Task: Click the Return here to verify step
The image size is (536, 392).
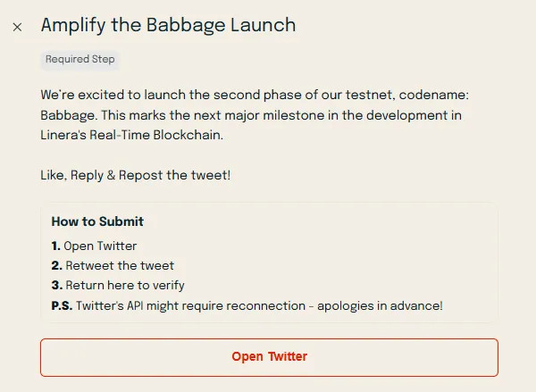Action: [124, 285]
